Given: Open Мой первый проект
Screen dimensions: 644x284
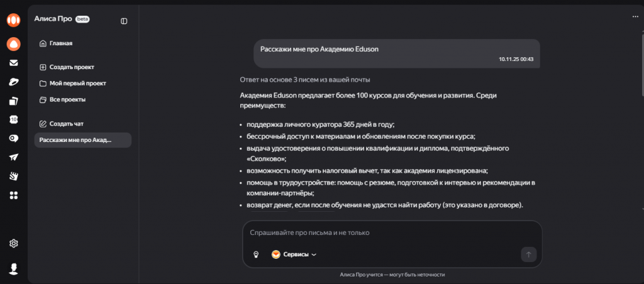Looking at the screenshot, I should (77, 83).
